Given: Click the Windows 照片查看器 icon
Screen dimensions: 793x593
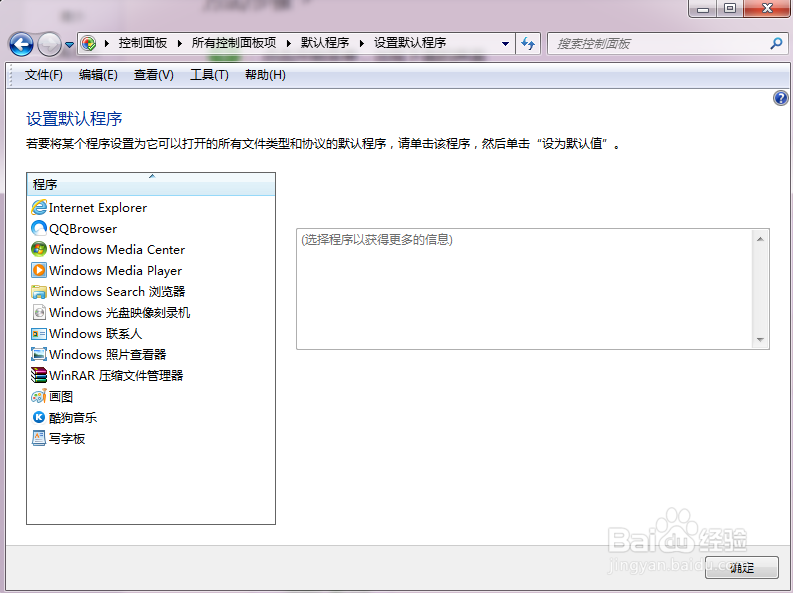Looking at the screenshot, I should 39,354.
